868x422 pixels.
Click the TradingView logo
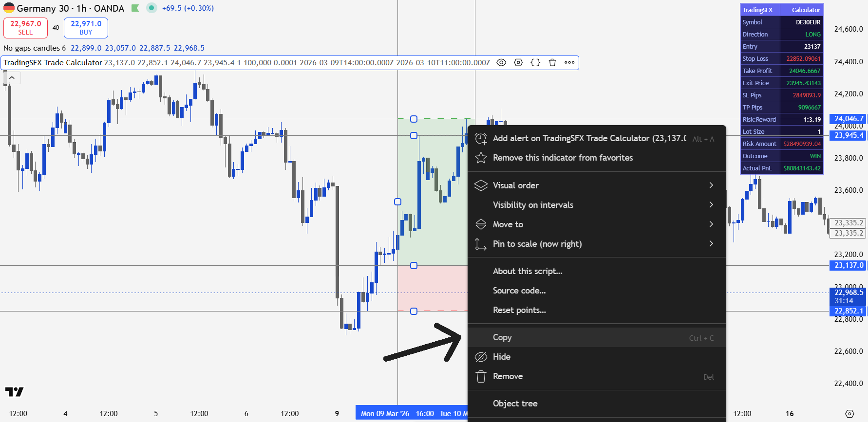point(14,391)
